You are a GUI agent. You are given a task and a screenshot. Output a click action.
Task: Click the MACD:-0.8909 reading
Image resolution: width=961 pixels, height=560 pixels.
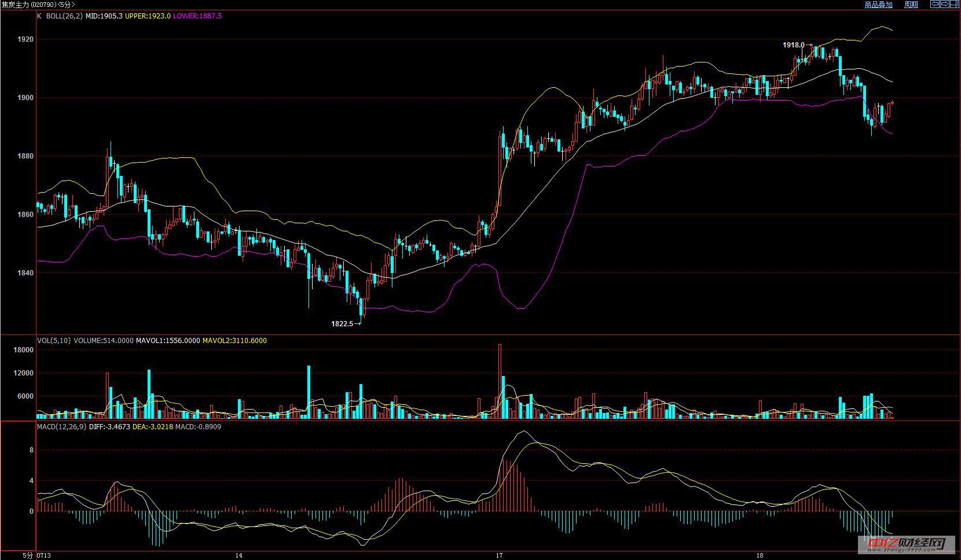pos(198,427)
